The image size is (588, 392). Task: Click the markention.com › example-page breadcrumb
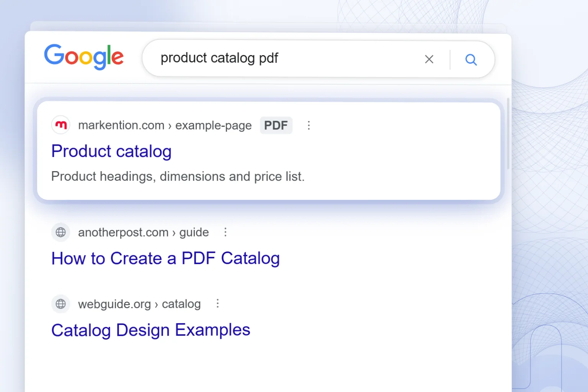click(x=165, y=125)
